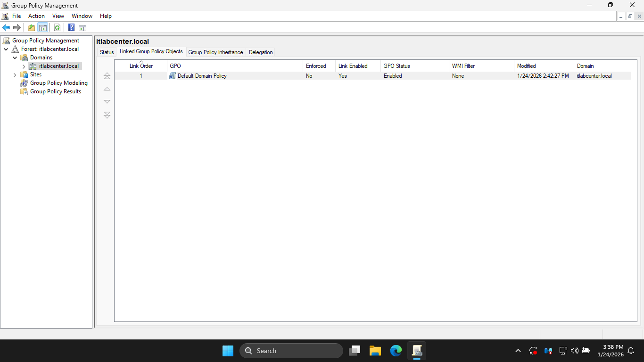Viewport: 644px width, 362px height.
Task: Collapse the Forest: itlabcenter.local node
Action: pyautogui.click(x=6, y=49)
